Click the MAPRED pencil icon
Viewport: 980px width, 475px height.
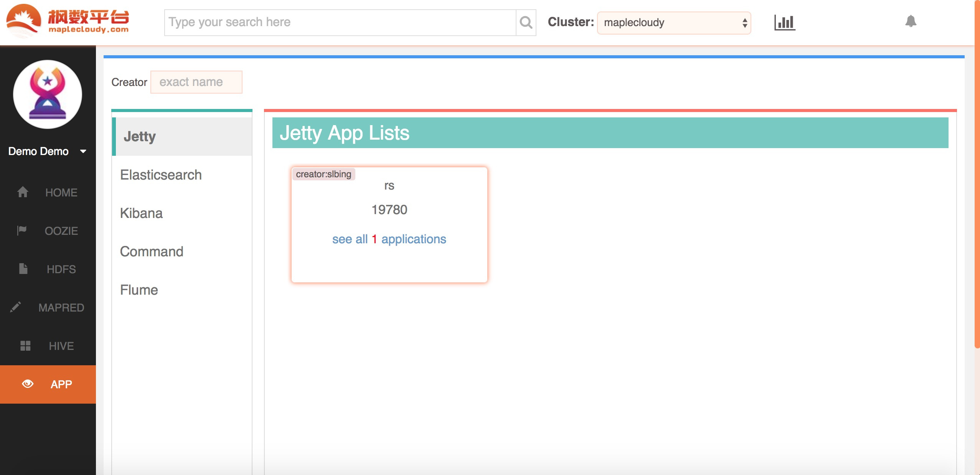click(x=15, y=307)
